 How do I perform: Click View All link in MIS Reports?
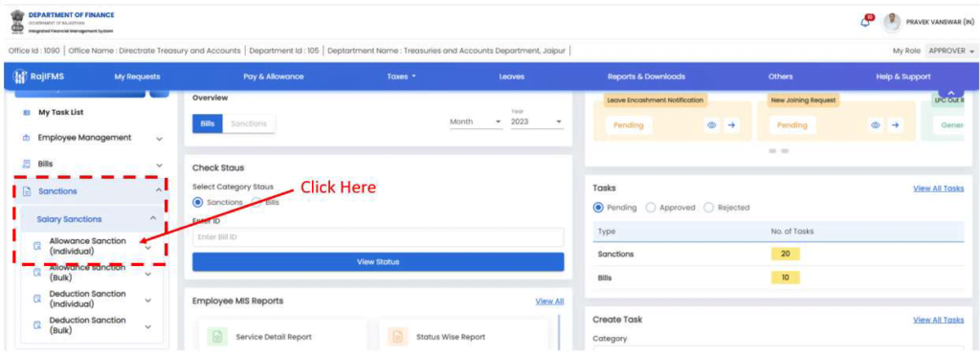pos(549,301)
